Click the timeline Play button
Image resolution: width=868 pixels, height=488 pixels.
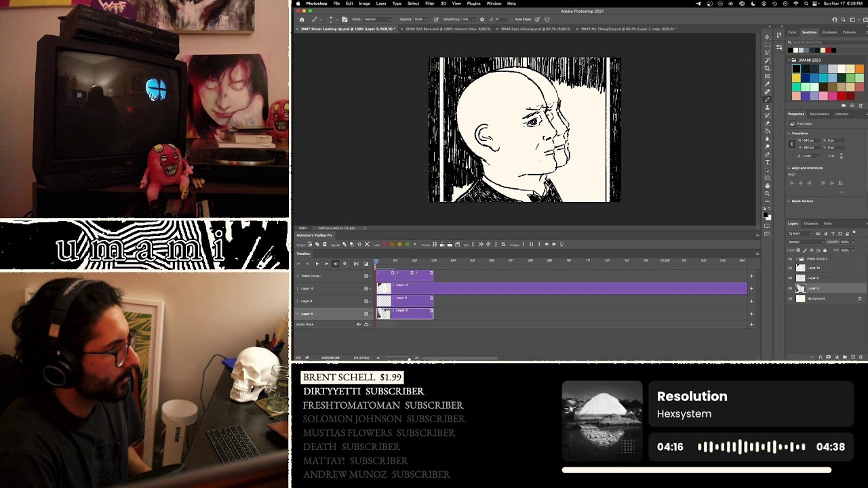pos(317,264)
